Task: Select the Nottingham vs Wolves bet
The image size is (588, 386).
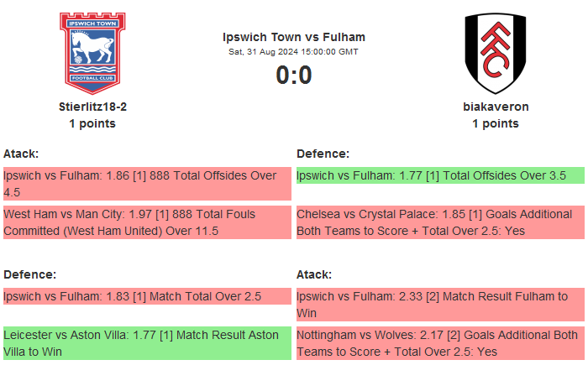Action: pyautogui.click(x=440, y=343)
